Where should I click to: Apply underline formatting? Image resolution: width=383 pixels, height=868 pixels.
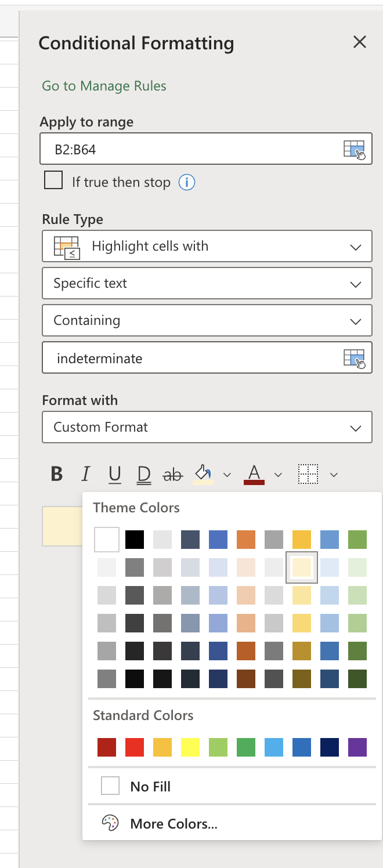pos(114,474)
